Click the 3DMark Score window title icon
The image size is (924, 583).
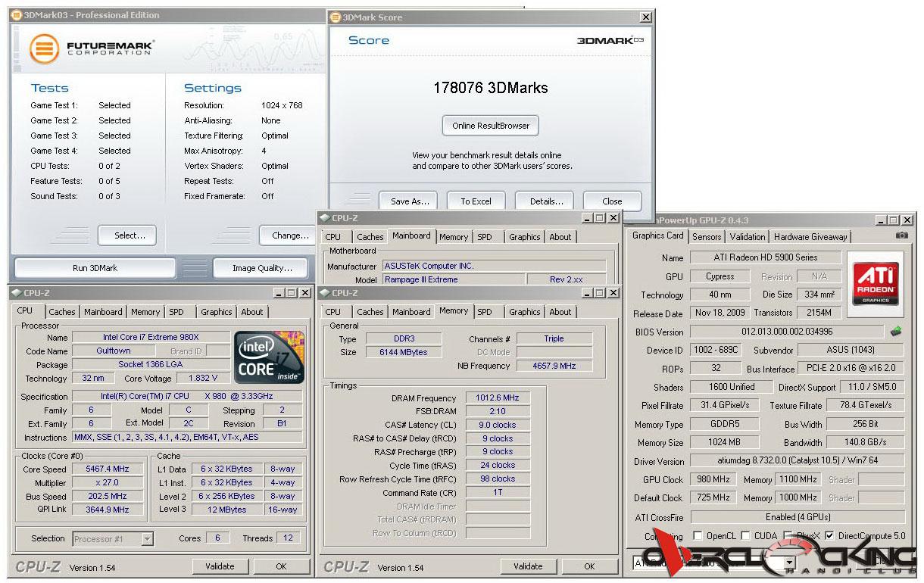[x=336, y=17]
